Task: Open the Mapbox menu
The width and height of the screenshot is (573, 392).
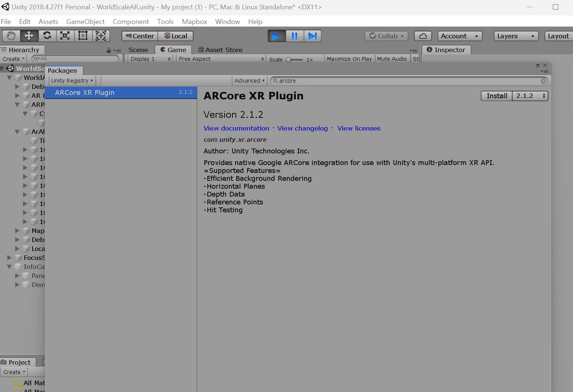Action: coord(195,22)
